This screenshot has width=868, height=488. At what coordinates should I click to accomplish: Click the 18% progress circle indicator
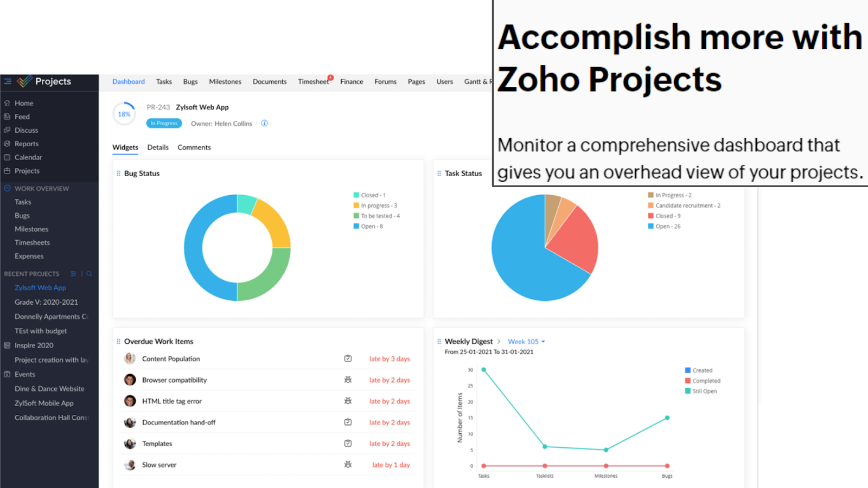click(x=124, y=113)
